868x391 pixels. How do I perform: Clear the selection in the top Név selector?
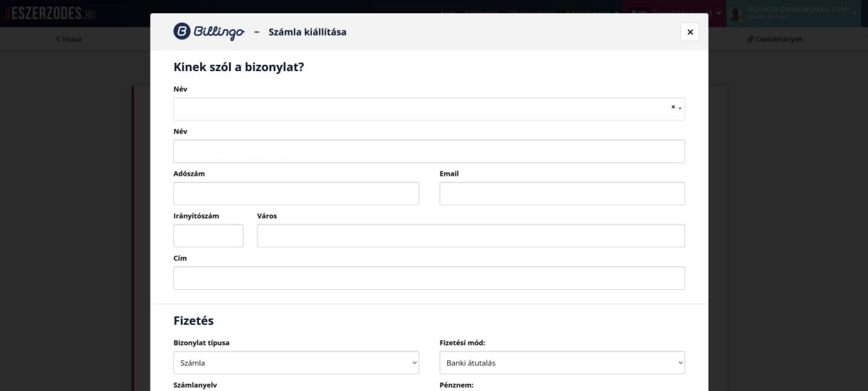tap(673, 107)
